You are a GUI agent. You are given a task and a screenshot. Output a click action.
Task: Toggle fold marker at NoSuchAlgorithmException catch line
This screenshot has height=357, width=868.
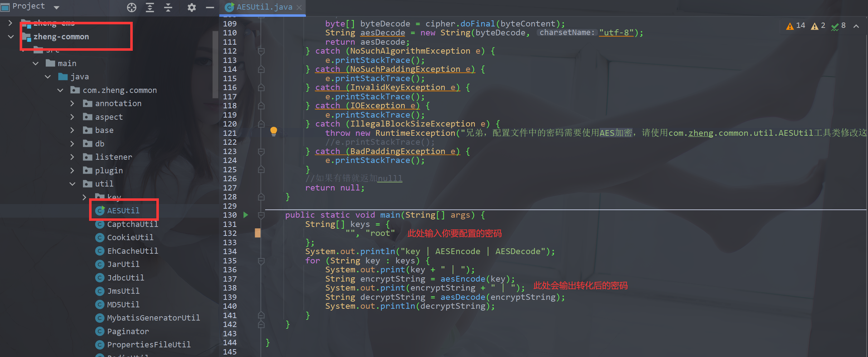(261, 51)
